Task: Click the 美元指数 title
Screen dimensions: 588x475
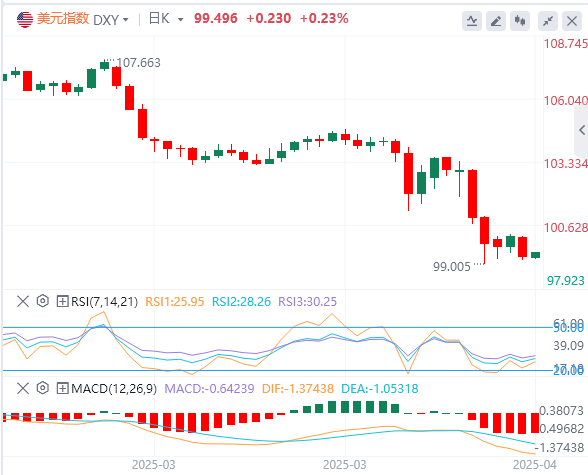Action: coord(63,19)
